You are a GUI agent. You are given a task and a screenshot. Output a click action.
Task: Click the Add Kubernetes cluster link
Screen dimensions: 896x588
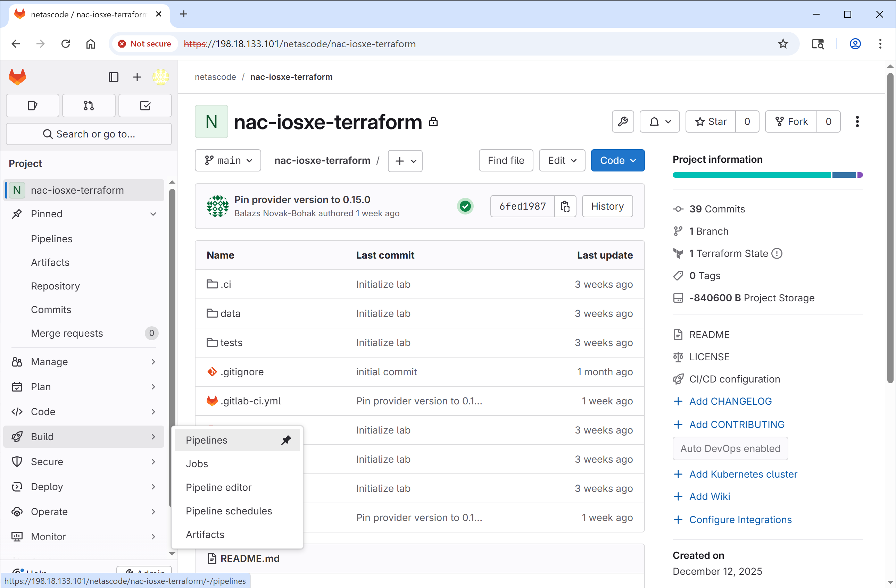(743, 474)
